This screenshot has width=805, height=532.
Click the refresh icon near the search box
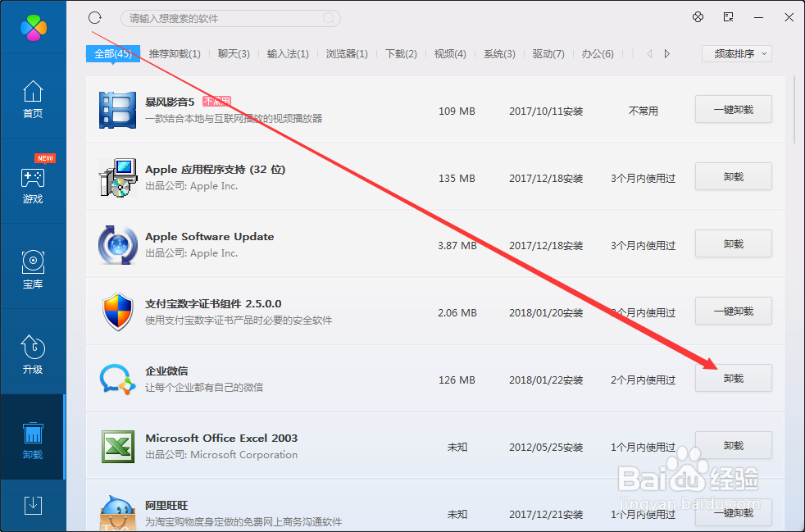(94, 17)
